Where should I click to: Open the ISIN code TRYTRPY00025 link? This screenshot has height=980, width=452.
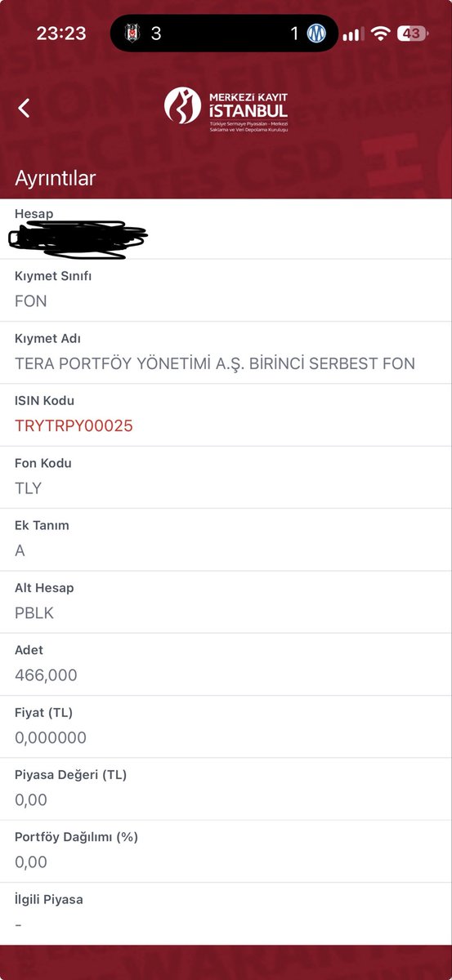(x=74, y=425)
